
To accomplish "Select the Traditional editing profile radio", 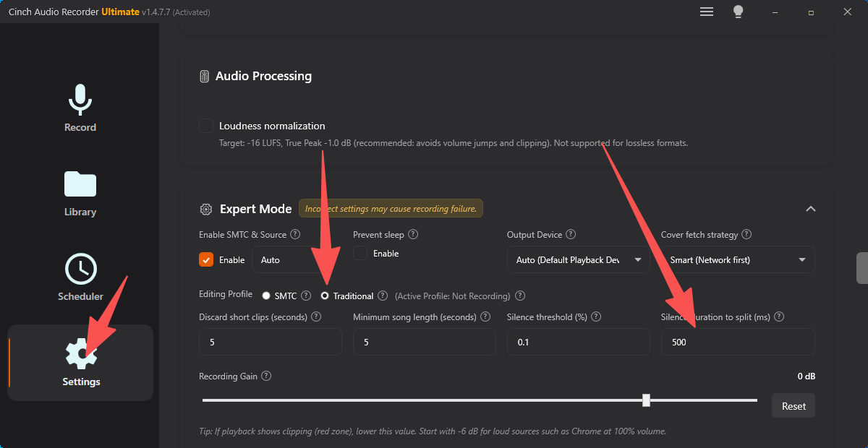I will 325,296.
